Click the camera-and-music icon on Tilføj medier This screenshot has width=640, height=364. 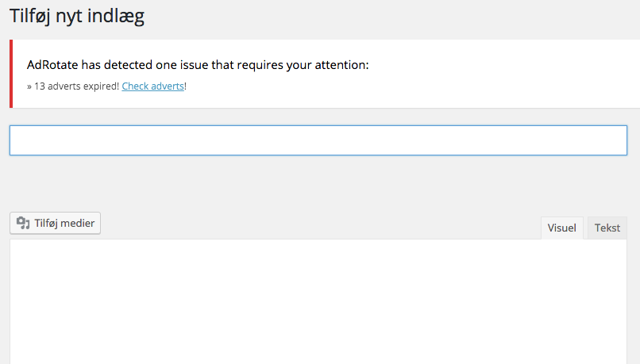(x=23, y=223)
